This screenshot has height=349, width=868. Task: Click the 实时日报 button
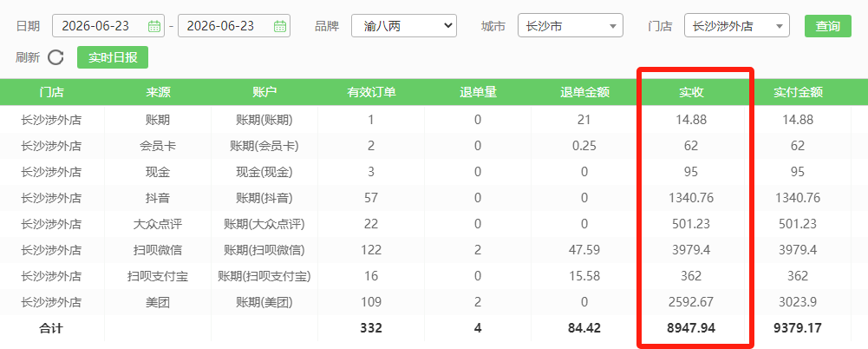(113, 57)
